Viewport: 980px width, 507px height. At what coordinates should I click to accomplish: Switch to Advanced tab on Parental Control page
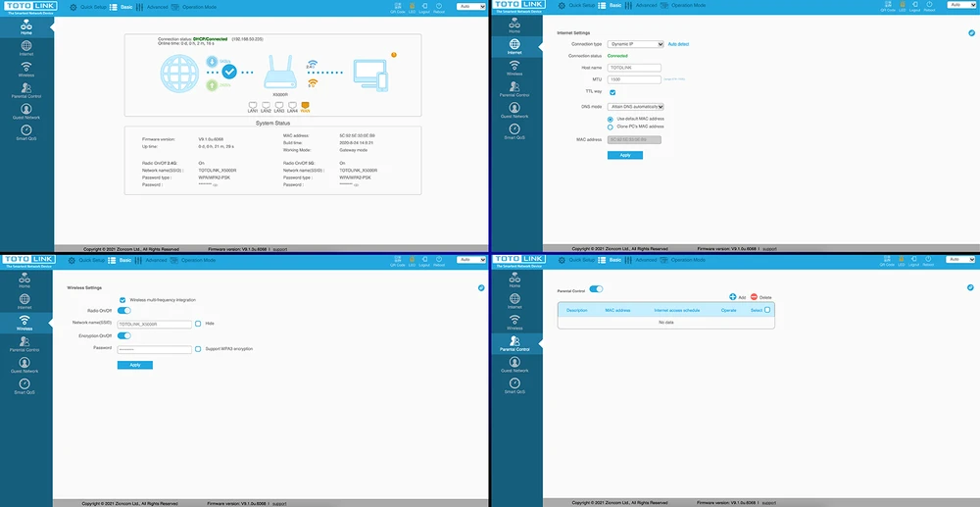pyautogui.click(x=642, y=260)
